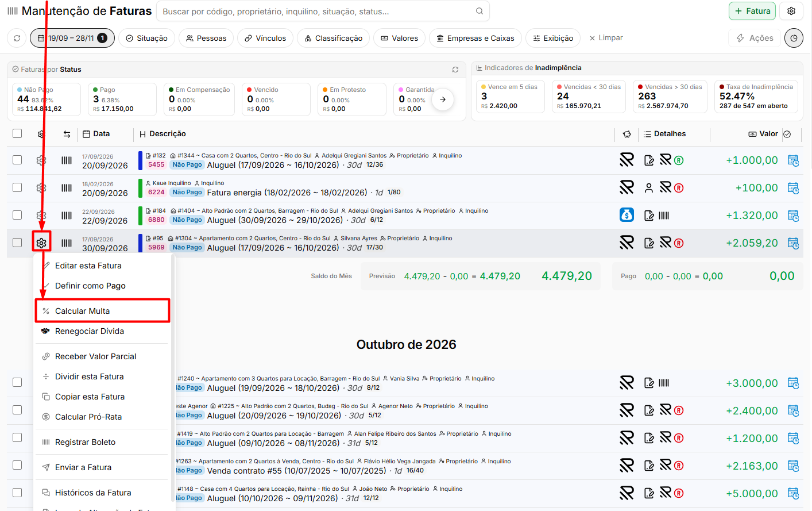812x511 pixels.
Task: Check the box for the 20/09/2026 Aluguel invoice
Action: (x=17, y=160)
